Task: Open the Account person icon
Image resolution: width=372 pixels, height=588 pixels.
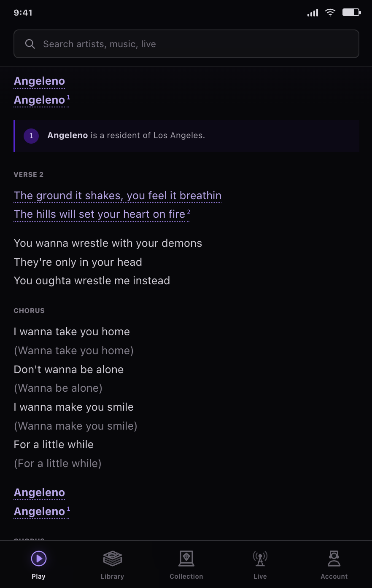Action: tap(334, 559)
